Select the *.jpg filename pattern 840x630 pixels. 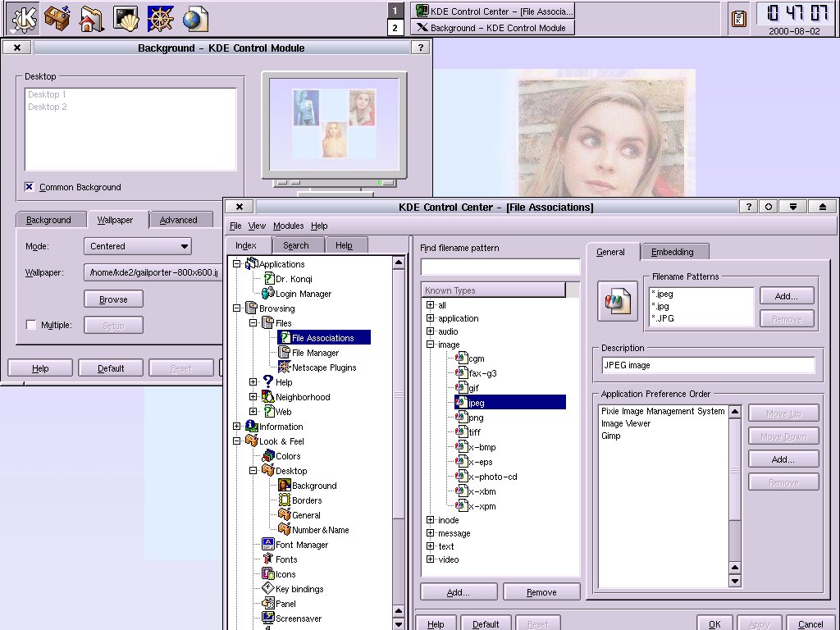[660, 306]
